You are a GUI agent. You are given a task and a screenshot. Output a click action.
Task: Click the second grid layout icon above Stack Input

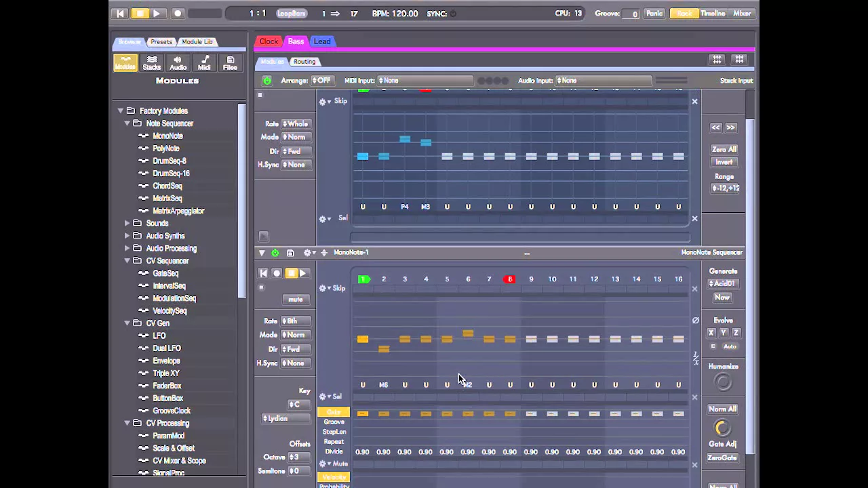point(739,60)
